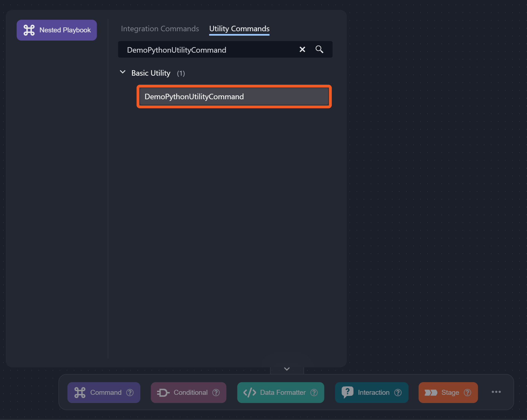Screen dimensions: 527x420
Task: Click help icon next to Data Formatter
Action: [314, 393]
